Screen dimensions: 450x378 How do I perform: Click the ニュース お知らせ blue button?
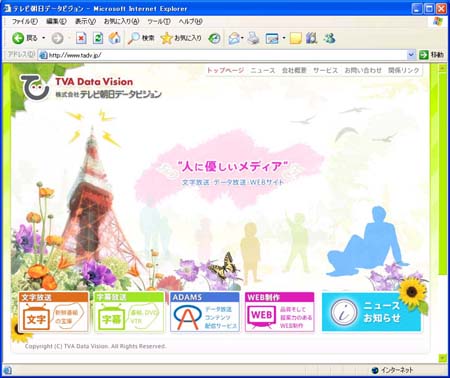click(x=371, y=312)
